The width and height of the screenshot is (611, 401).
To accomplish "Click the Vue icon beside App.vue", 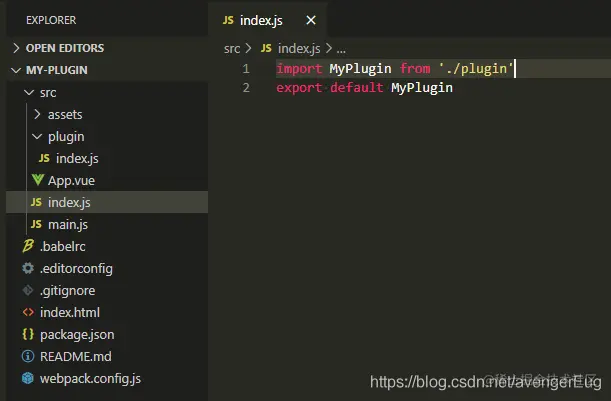I will click(38, 180).
